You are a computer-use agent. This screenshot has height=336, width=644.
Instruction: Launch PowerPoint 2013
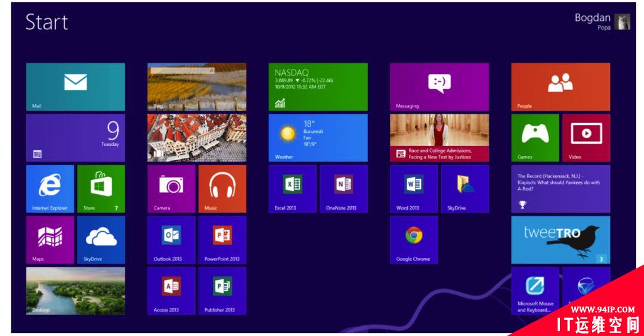[x=222, y=240]
